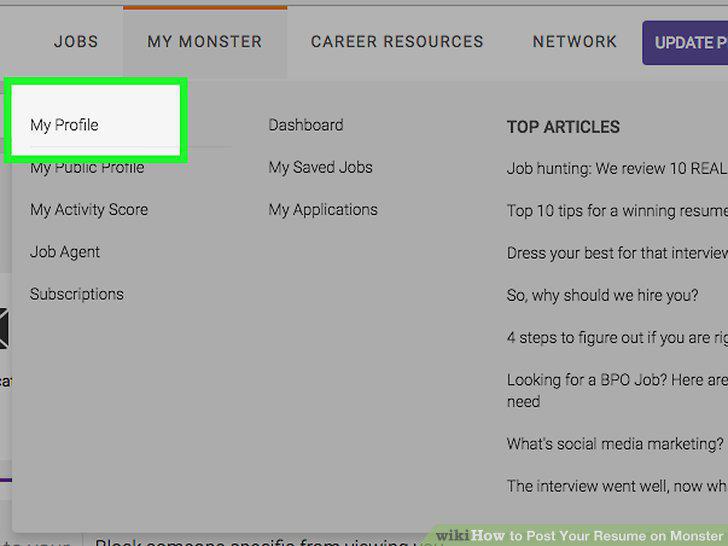This screenshot has height=546, width=728.
Task: Open 'What's social media marketing?' article
Action: (x=615, y=444)
